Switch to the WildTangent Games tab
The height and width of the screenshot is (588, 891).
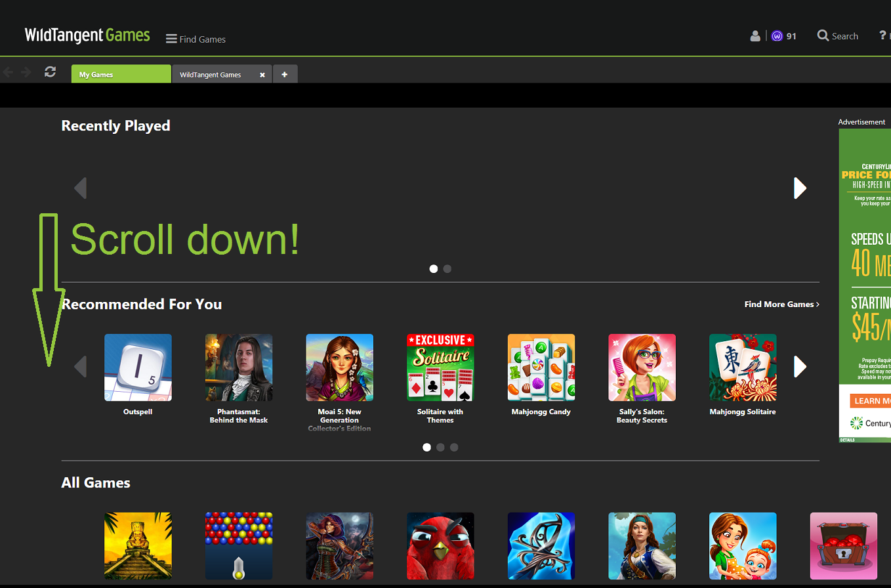(222, 74)
